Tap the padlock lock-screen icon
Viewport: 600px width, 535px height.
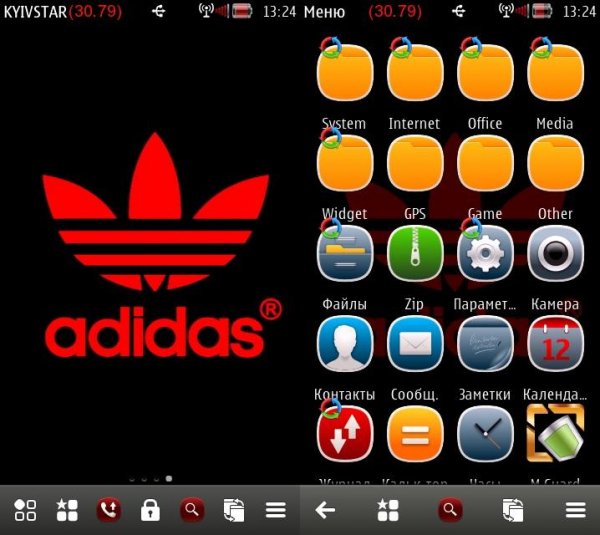point(150,510)
